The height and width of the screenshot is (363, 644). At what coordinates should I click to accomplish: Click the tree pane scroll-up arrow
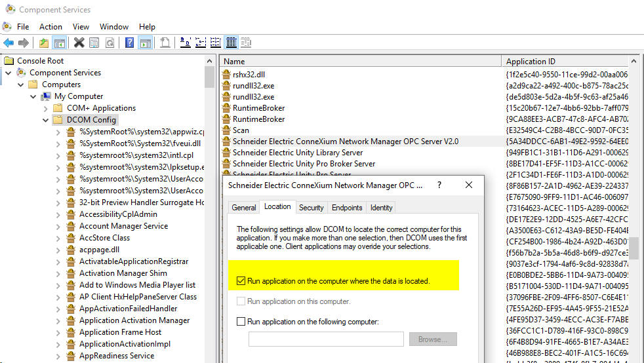[209, 61]
